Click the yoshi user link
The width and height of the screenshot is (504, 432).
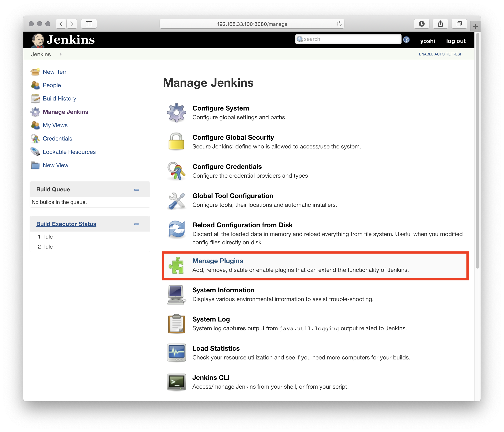click(428, 41)
